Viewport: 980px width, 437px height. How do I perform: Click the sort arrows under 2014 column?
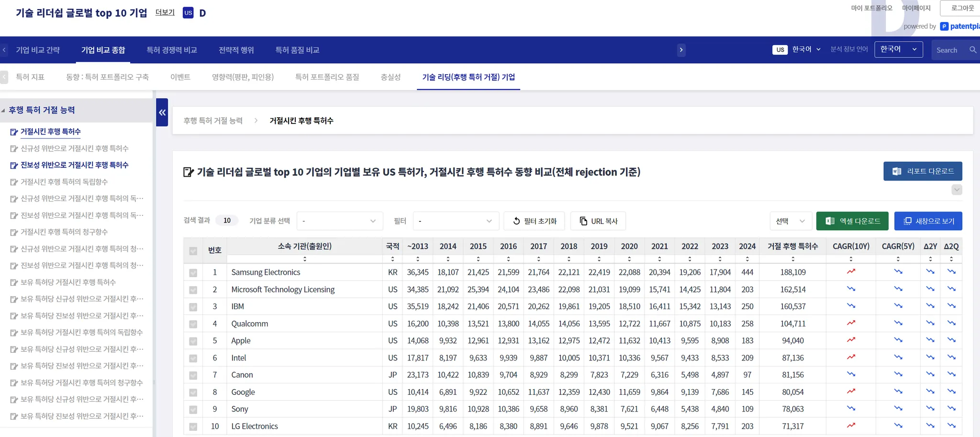(448, 259)
